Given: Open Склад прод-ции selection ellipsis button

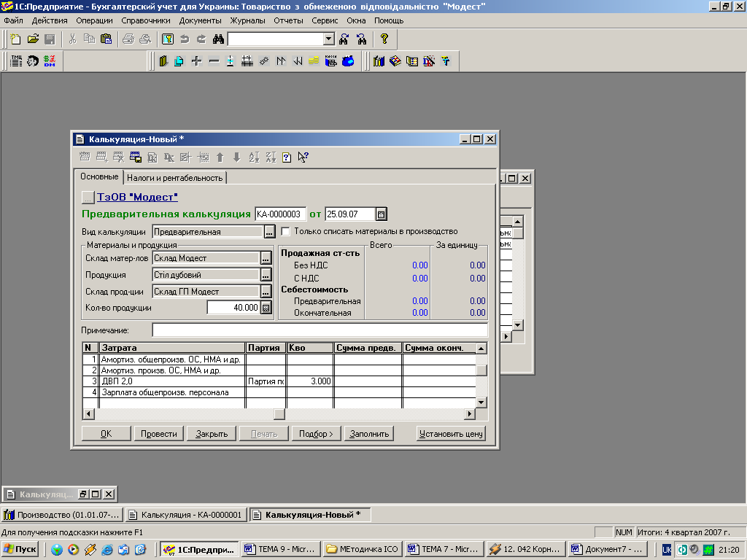Looking at the screenshot, I should point(266,292).
